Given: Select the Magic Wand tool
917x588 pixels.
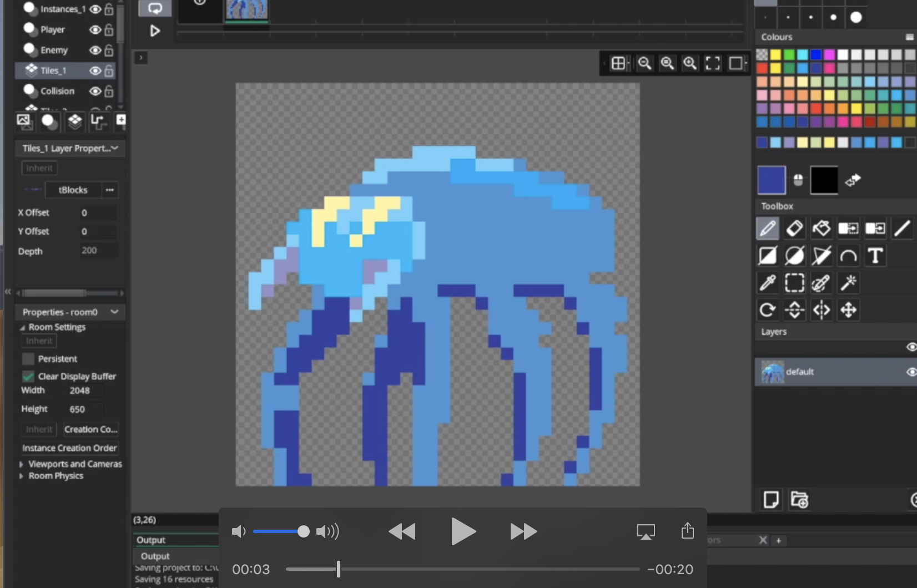Looking at the screenshot, I should point(848,283).
